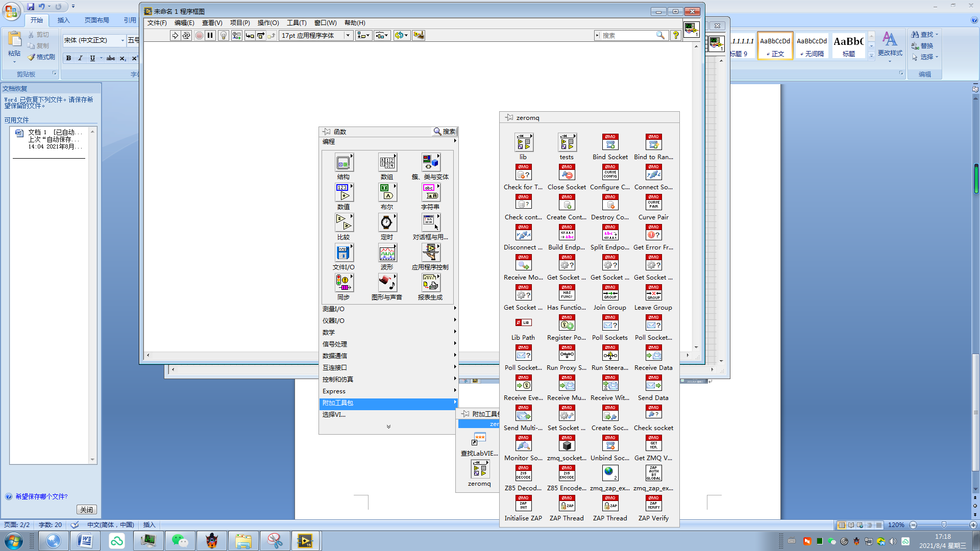Open the 17pt 应用程序字体 font dropdown
The image size is (980, 551).
point(348,35)
